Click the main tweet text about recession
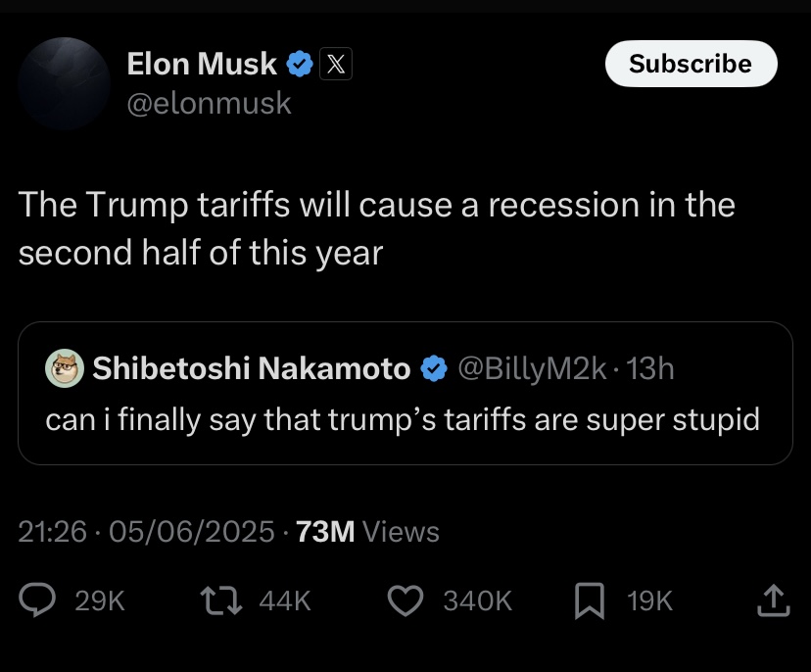This screenshot has height=672, width=811. [376, 228]
